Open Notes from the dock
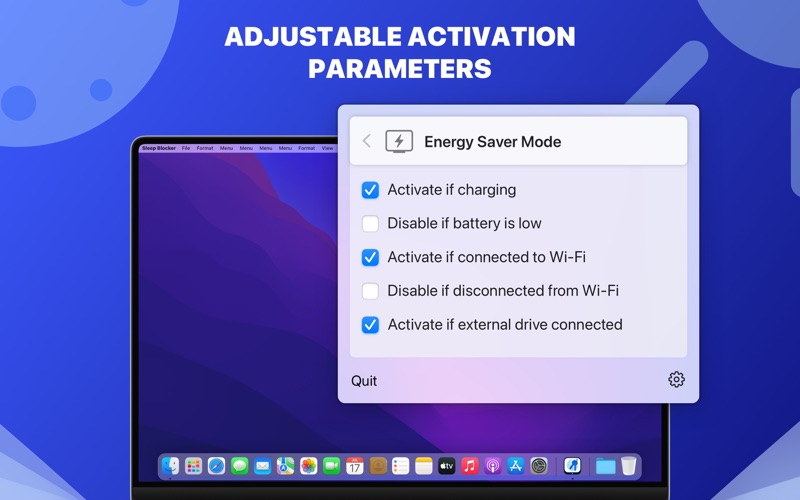Screen dimensions: 800x500 (423, 466)
